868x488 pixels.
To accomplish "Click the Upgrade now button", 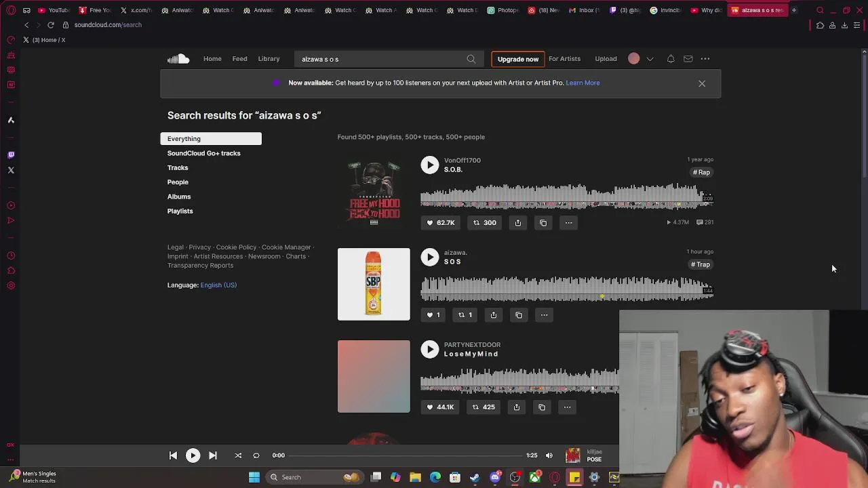I will click(518, 59).
